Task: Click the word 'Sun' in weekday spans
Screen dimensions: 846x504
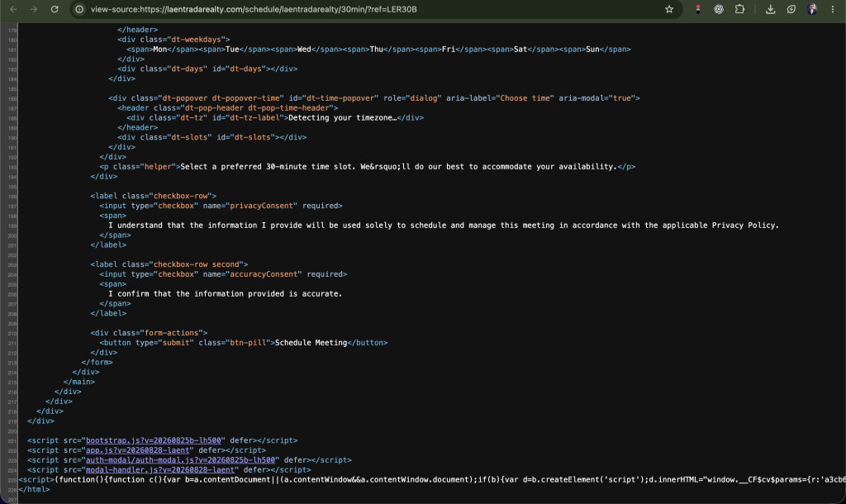Action: (592, 49)
